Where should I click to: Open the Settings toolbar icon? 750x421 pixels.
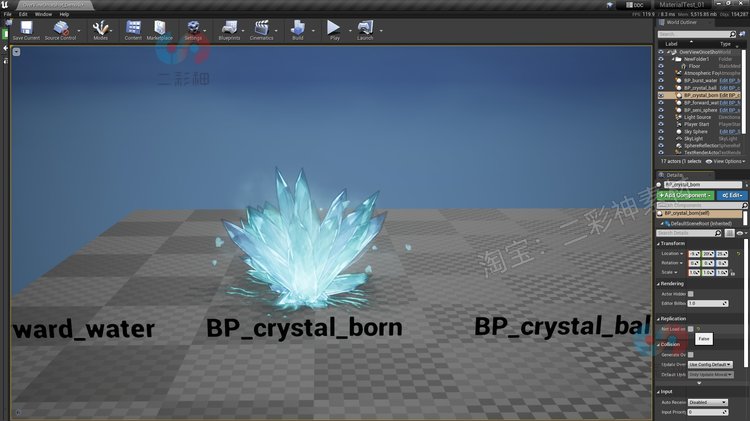[193, 30]
